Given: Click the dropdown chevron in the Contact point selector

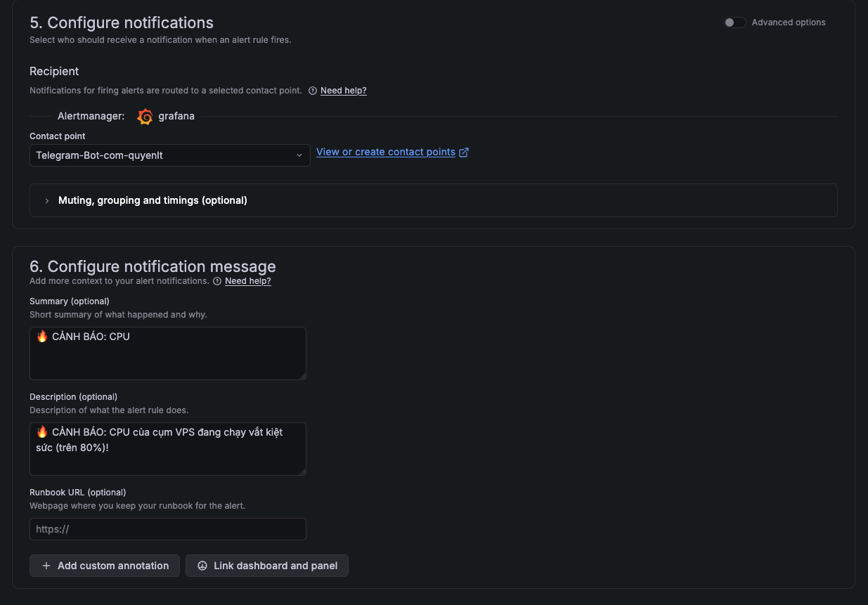Looking at the screenshot, I should click(299, 155).
